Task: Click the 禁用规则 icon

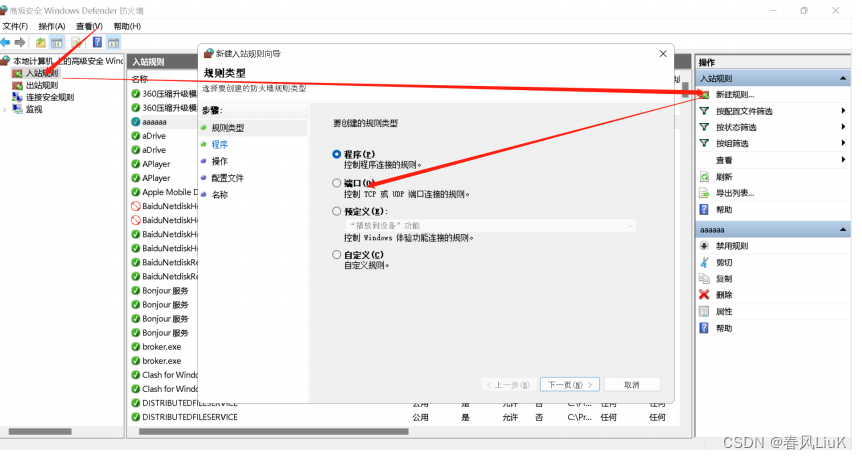Action: 704,246
